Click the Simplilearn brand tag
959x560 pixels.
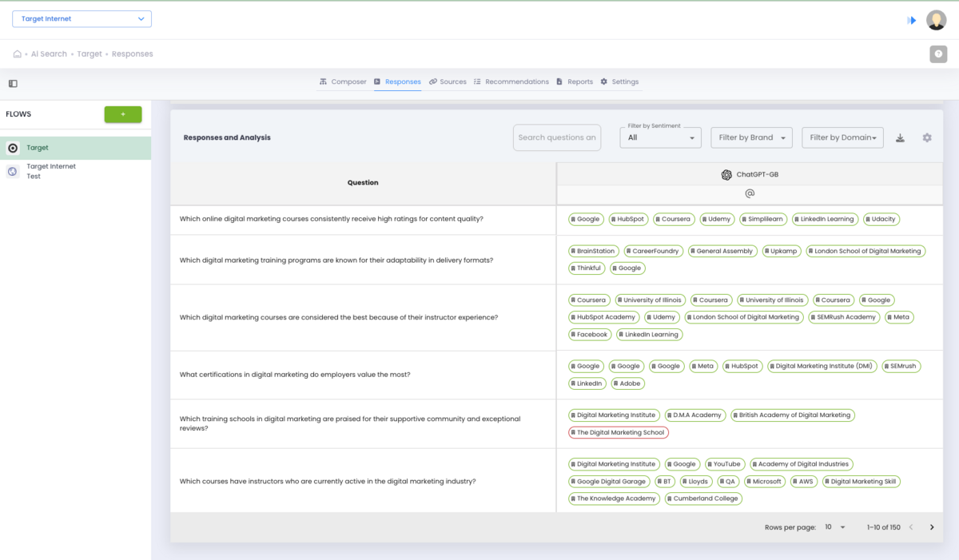pos(763,219)
